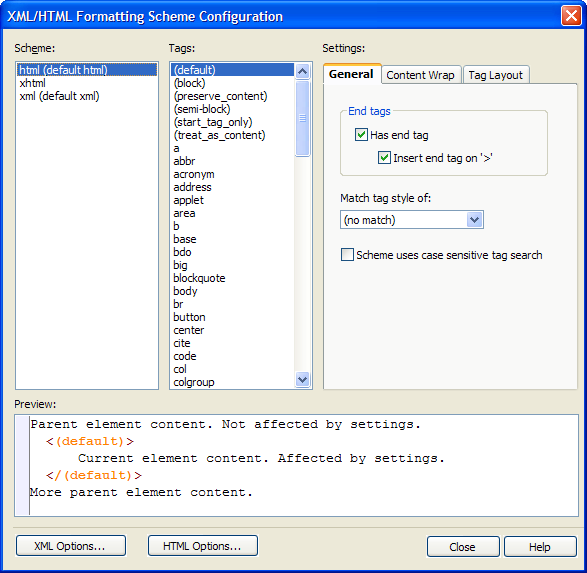Select the (default) tag entry

[x=232, y=70]
